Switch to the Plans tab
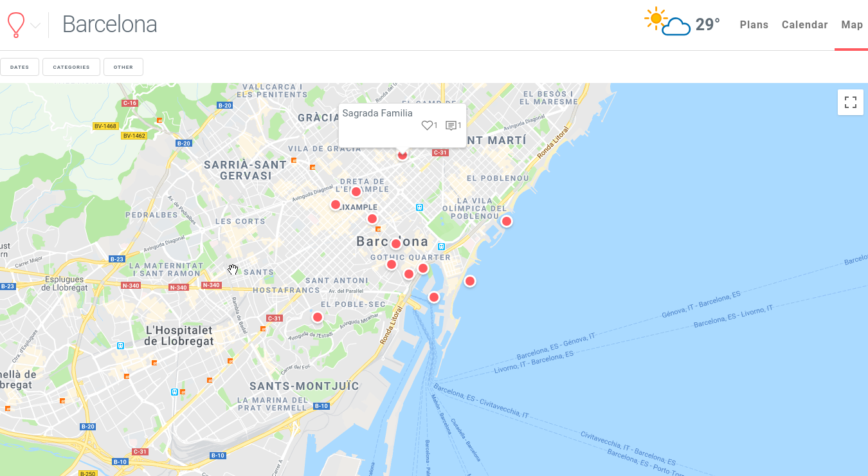The image size is (868, 476). tap(754, 24)
